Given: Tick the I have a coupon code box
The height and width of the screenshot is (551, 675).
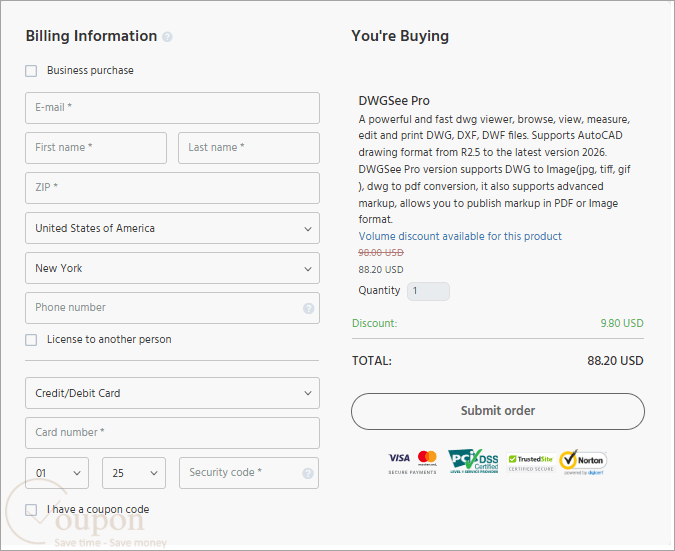Looking at the screenshot, I should pos(31,510).
